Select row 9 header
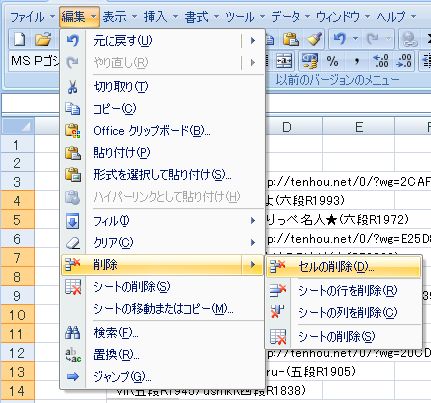This screenshot has height=403, width=431. (17, 296)
